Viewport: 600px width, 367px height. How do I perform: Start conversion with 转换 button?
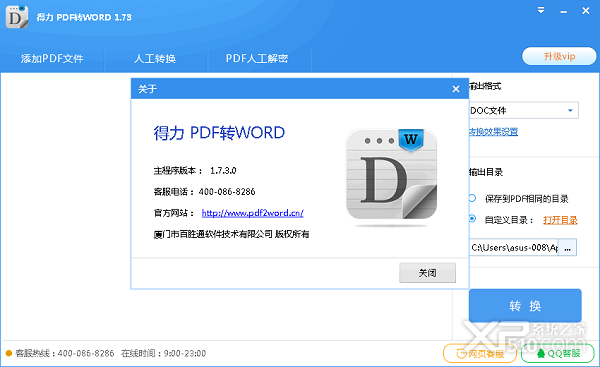click(x=525, y=305)
